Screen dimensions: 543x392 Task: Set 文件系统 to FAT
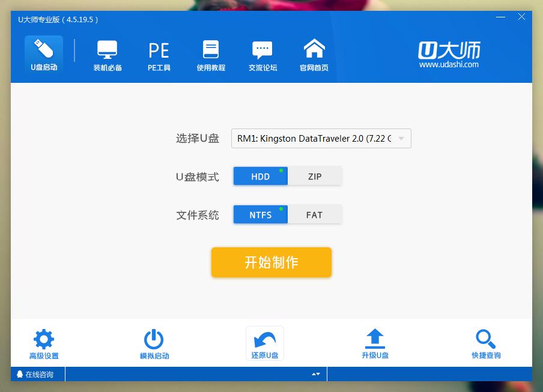point(315,214)
